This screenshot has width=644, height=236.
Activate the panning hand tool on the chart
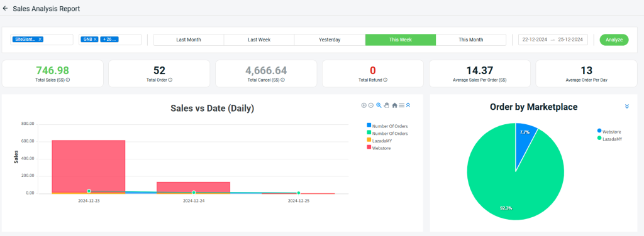pyautogui.click(x=386, y=105)
